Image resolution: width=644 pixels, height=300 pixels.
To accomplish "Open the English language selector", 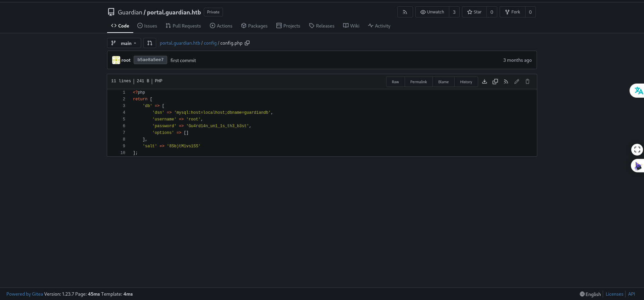I will click(x=590, y=294).
